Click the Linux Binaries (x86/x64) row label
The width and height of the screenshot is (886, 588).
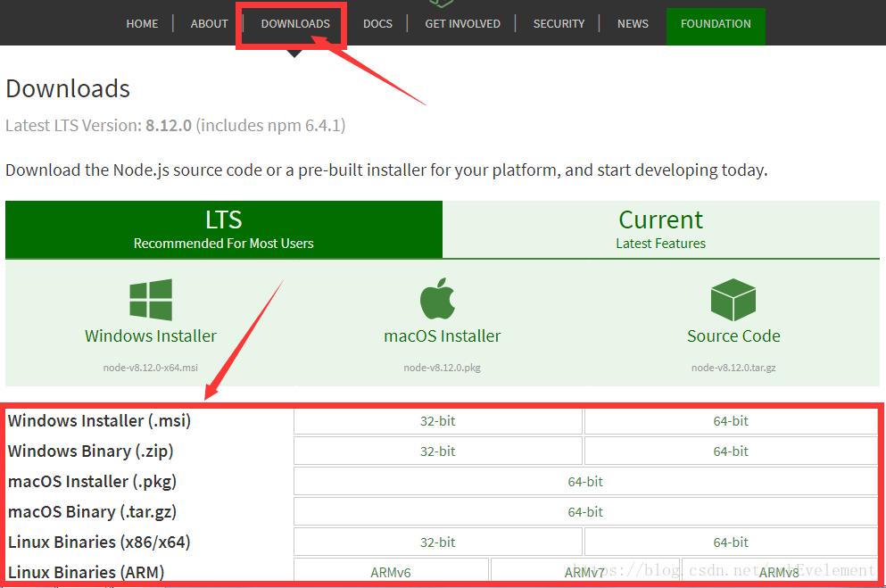pyautogui.click(x=99, y=542)
